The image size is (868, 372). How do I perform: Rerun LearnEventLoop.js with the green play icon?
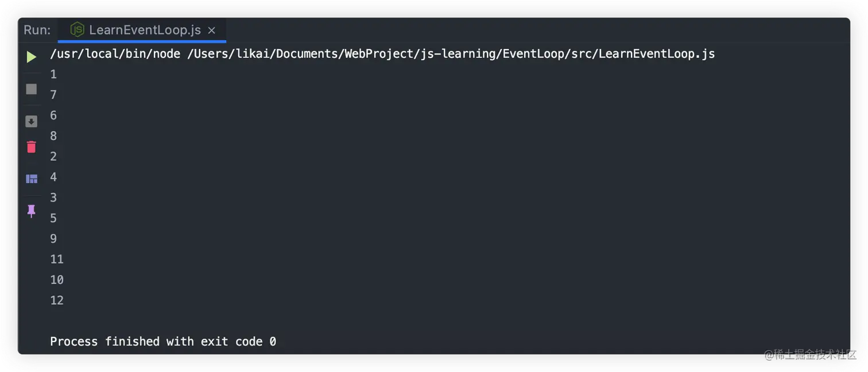[32, 57]
